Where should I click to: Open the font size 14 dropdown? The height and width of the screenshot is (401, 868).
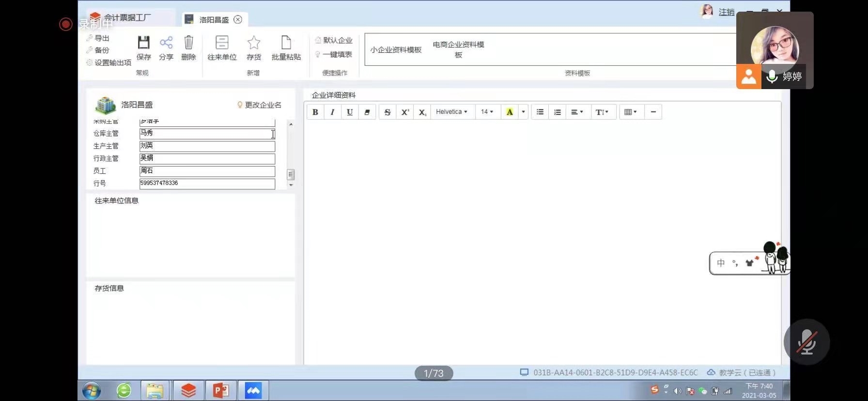(487, 112)
